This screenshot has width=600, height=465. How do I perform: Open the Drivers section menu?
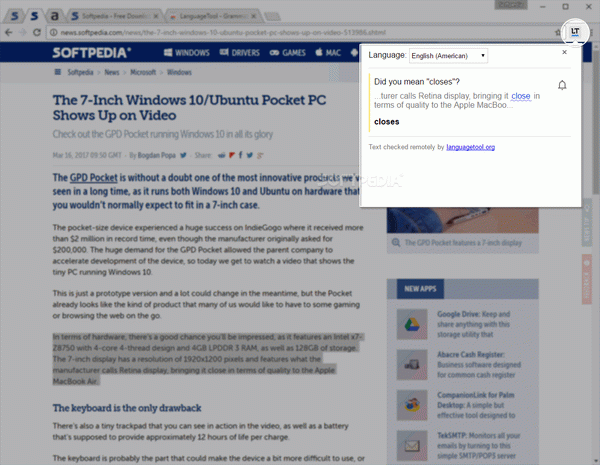240,52
